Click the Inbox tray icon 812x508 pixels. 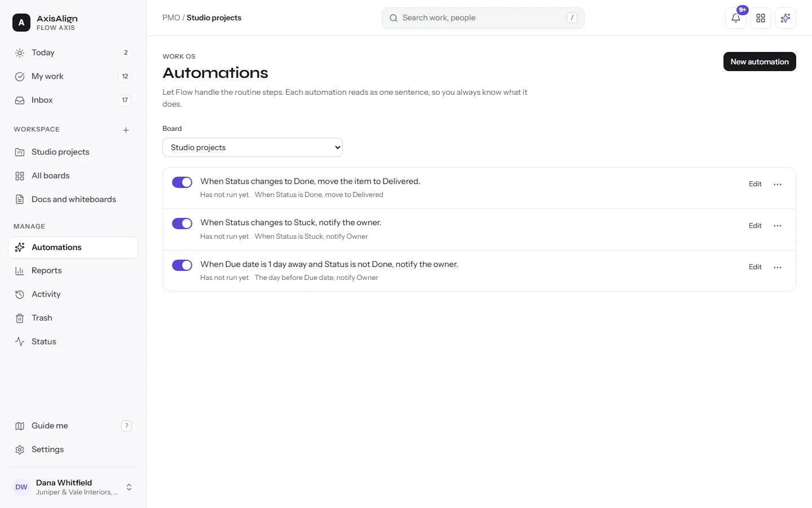coord(20,100)
